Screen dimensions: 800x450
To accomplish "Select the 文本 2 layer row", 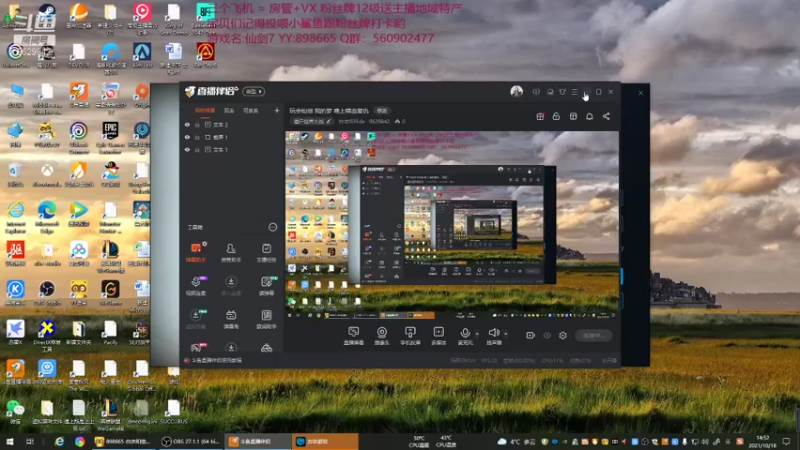I will pos(233,124).
